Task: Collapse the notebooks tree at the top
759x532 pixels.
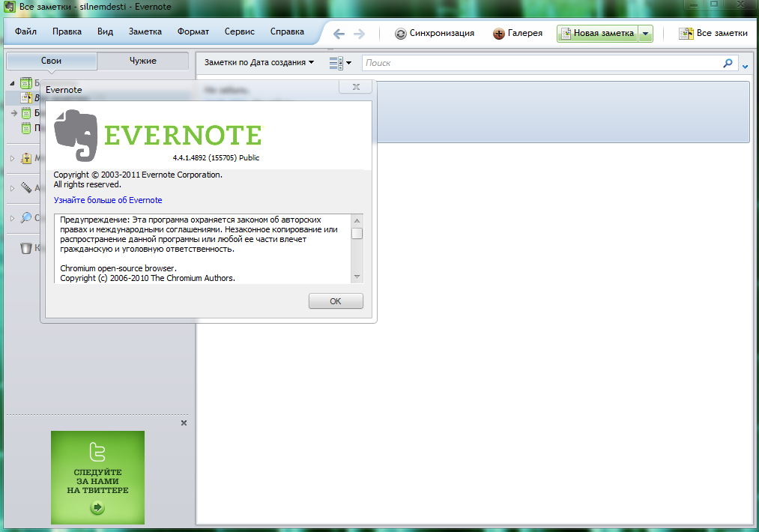Action: (x=12, y=82)
